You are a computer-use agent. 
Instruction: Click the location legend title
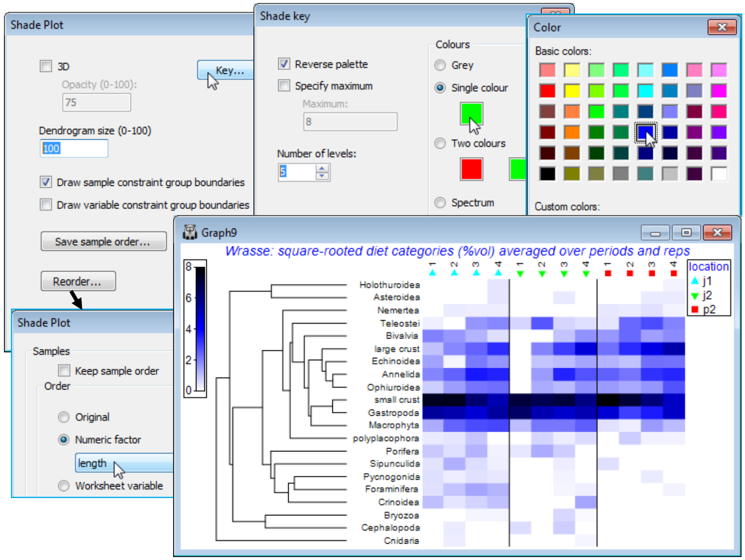[x=708, y=267]
